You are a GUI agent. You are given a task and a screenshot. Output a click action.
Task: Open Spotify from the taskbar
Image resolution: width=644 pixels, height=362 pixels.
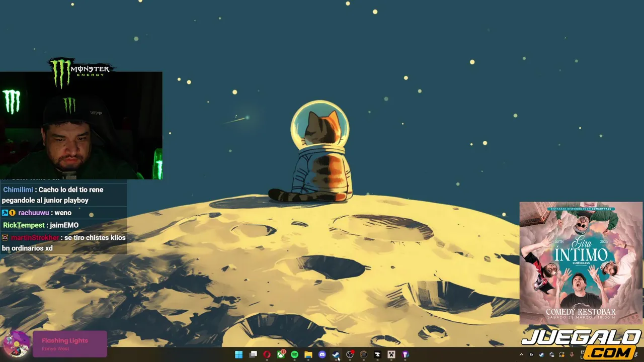click(x=294, y=354)
